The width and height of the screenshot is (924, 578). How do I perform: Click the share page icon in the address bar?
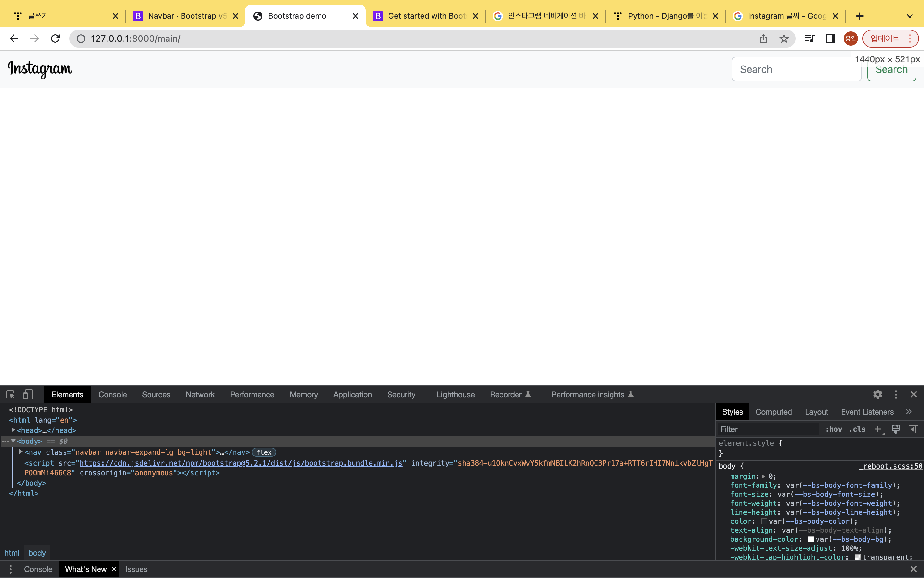pyautogui.click(x=763, y=39)
